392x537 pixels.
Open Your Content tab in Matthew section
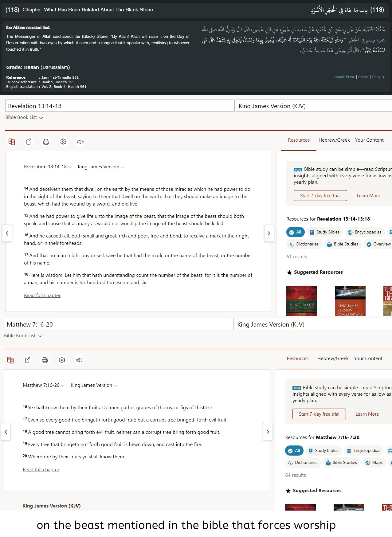[x=368, y=359]
